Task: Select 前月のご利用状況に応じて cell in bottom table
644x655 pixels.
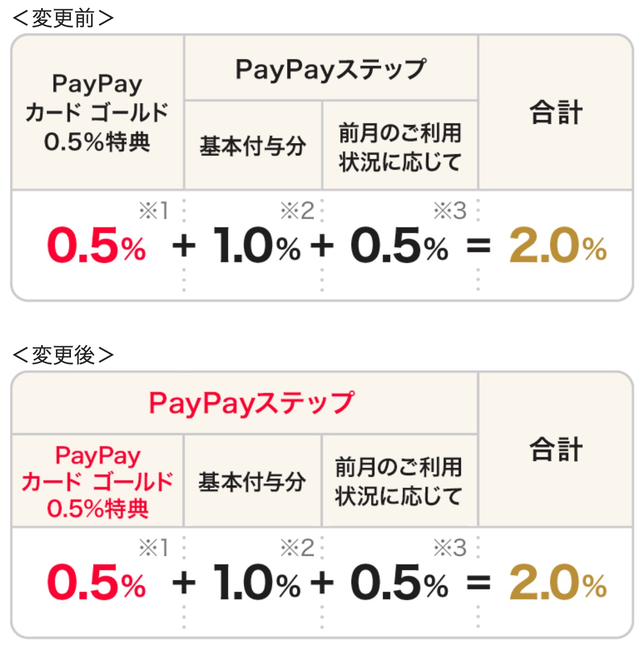Action: pyautogui.click(x=399, y=482)
